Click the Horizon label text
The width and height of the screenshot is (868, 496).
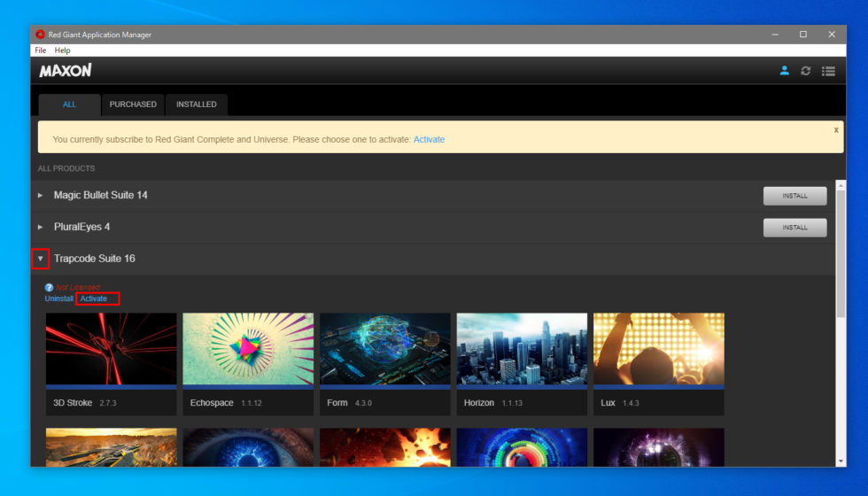[x=479, y=403]
